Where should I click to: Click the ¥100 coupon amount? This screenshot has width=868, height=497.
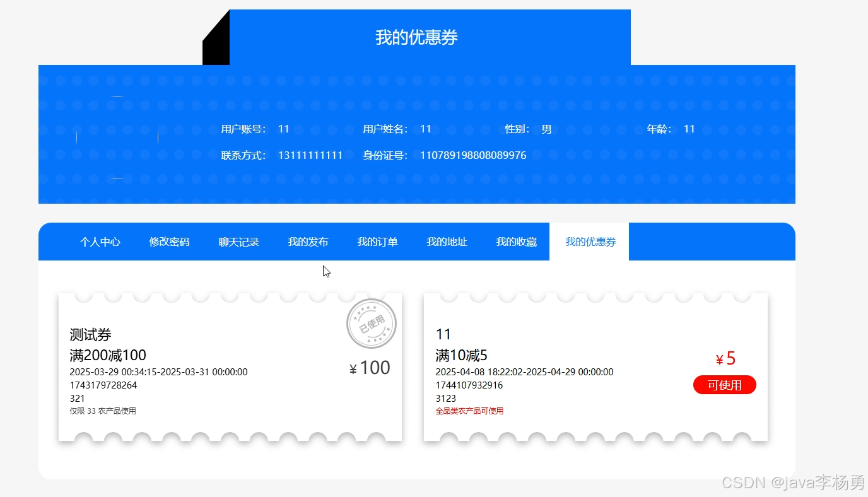click(370, 368)
